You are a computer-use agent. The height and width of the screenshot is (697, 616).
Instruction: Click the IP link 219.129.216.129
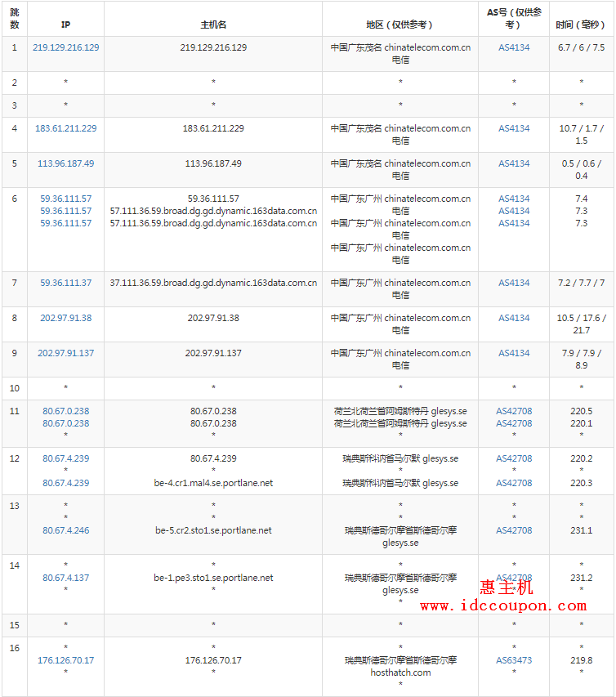(65, 47)
